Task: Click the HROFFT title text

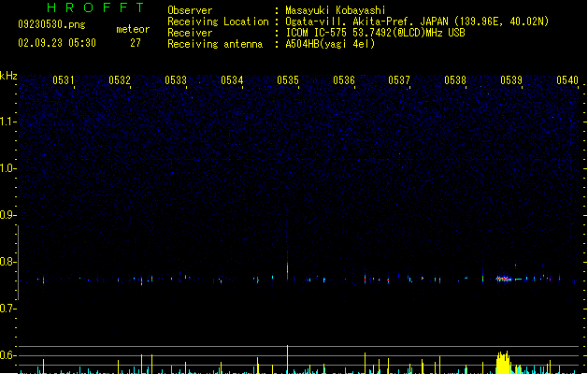Action: [x=95, y=7]
